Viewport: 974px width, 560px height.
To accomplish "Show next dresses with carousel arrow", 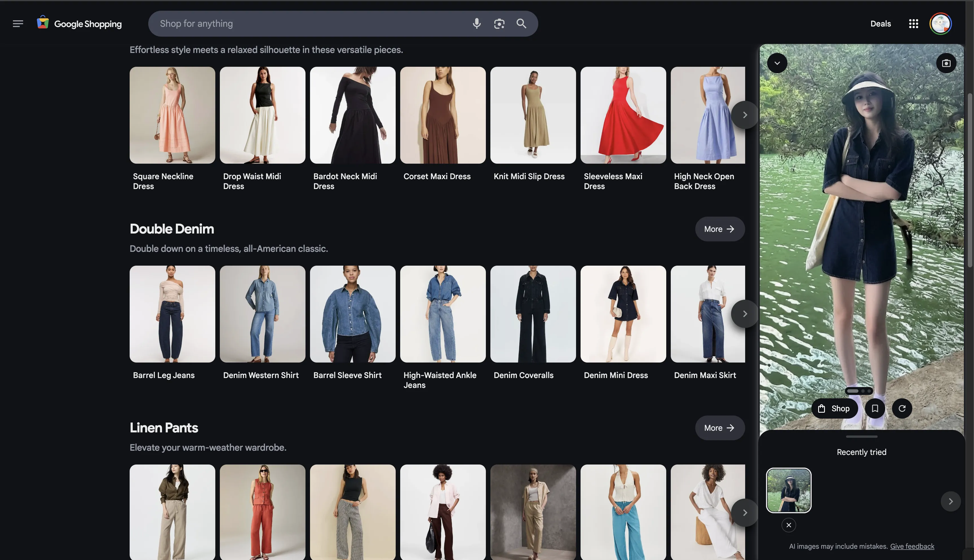I will [x=745, y=115].
